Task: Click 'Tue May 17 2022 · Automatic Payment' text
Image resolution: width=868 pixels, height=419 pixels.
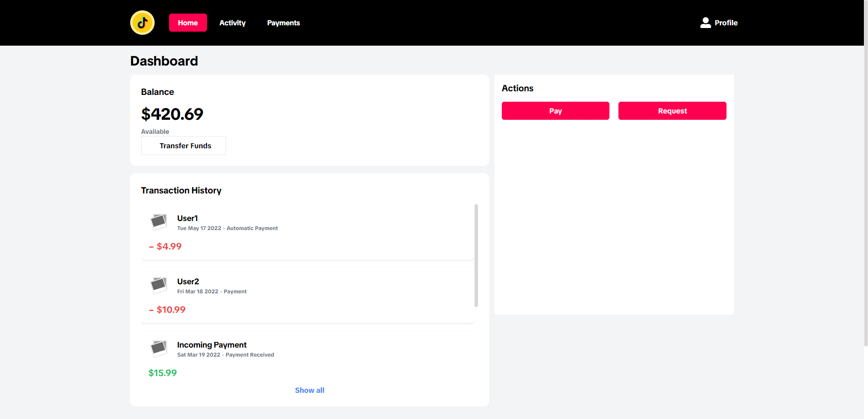Action: [227, 228]
